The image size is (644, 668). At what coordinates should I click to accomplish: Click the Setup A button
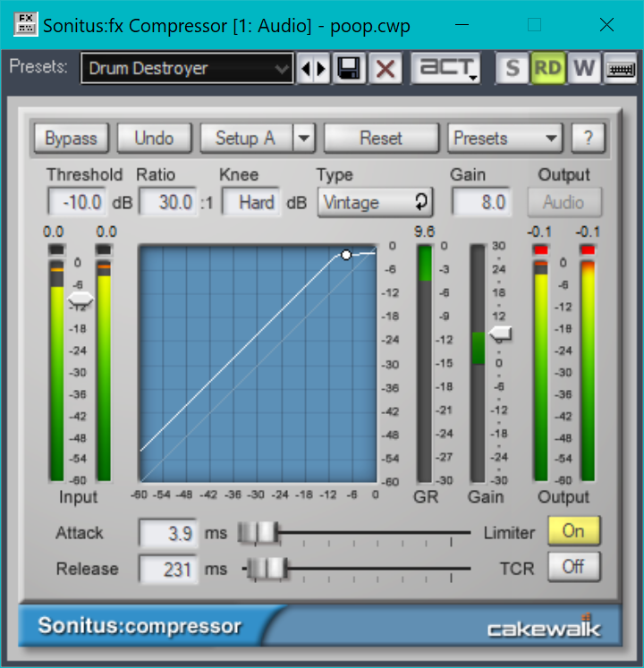246,138
